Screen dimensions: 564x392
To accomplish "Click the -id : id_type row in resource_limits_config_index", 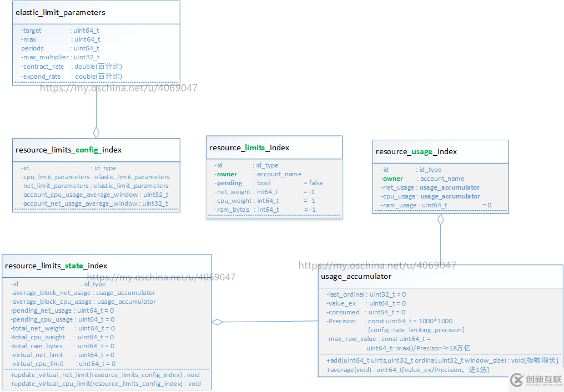I will (x=68, y=168).
